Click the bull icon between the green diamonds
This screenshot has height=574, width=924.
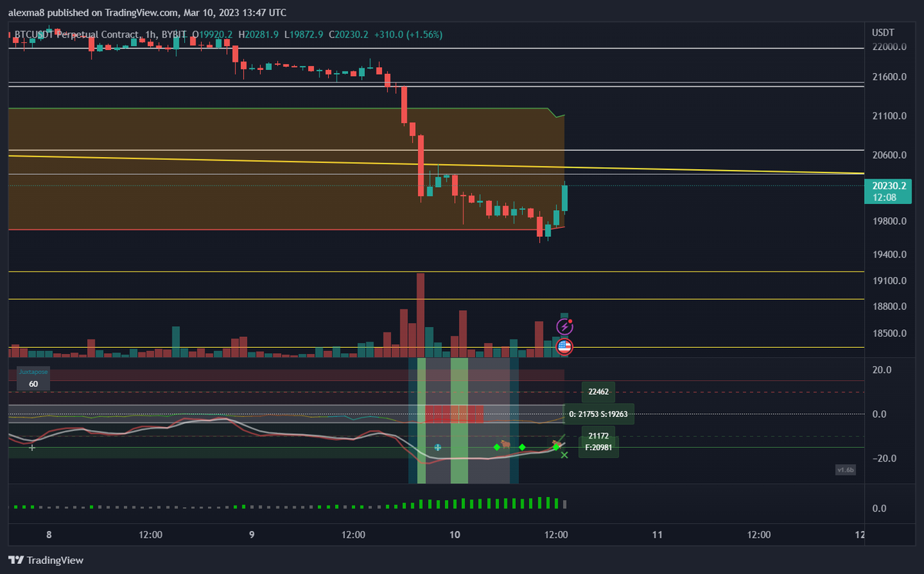point(506,446)
